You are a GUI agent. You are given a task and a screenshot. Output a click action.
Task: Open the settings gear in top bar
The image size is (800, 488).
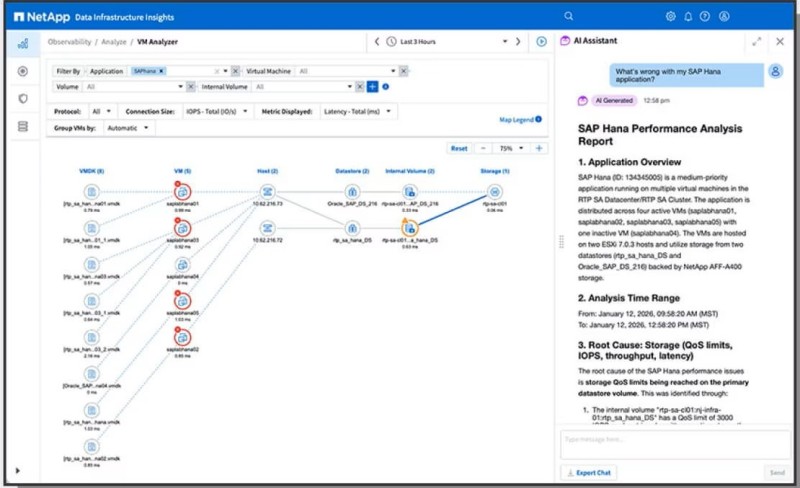(x=670, y=16)
